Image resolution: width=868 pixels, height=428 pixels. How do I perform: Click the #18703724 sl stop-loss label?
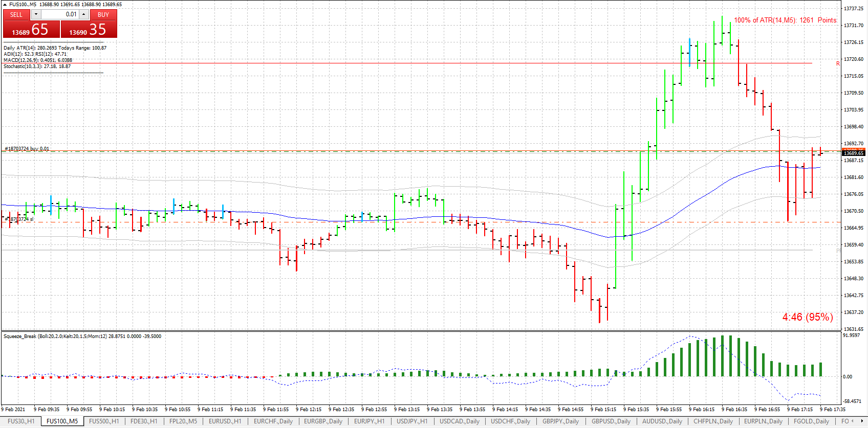(19, 219)
